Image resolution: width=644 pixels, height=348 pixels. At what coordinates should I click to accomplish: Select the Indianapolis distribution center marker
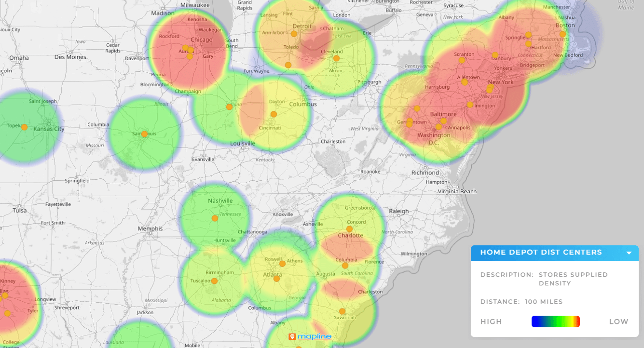tap(229, 107)
